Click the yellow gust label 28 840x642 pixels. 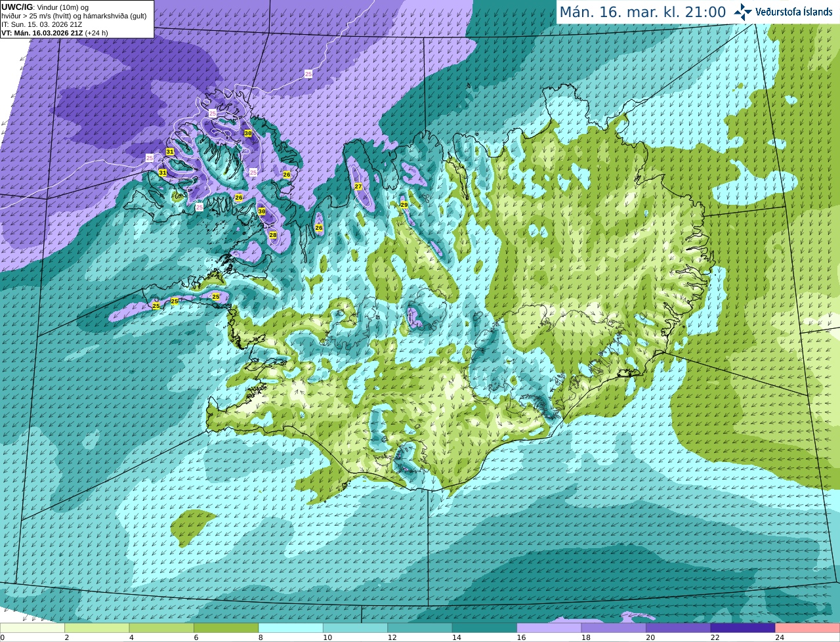click(x=273, y=234)
